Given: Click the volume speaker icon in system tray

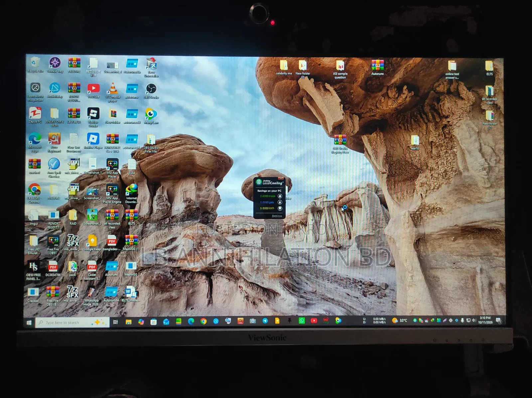Looking at the screenshot, I should point(473,321).
